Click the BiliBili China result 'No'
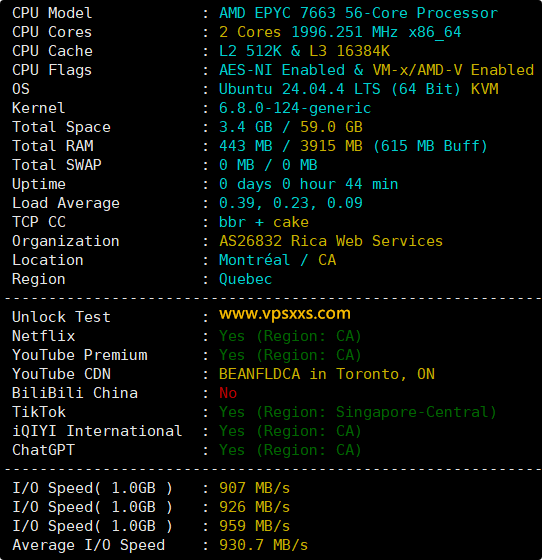542x560 pixels. tap(228, 393)
